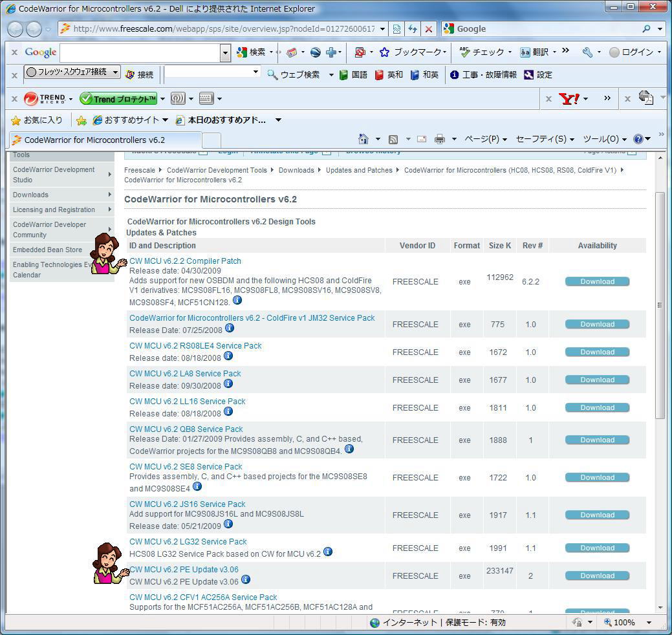Open Google search provider dropdown arrow
Viewport: 672px width, 635px height.
pos(660,29)
